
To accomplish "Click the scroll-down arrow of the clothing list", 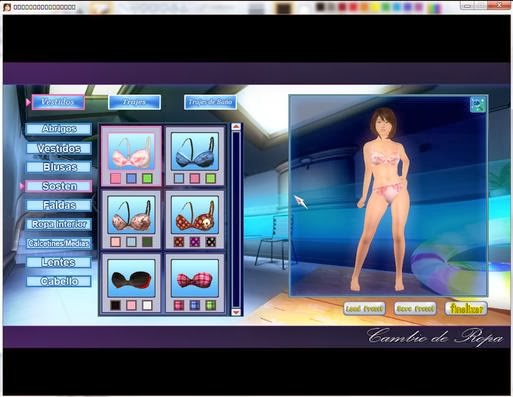I will (x=236, y=312).
